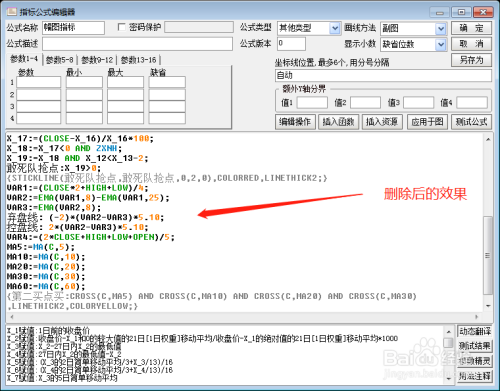Screen dimensions: 500x391
Task: Click the 坐标线位置 field showing 自动
Action: 383,75
